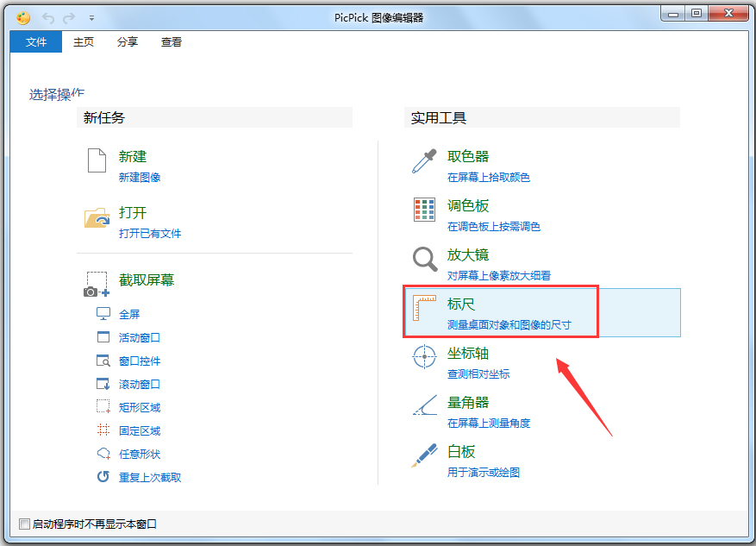The image size is (756, 546).
Task: Open the 文件 tab
Action: click(x=36, y=42)
